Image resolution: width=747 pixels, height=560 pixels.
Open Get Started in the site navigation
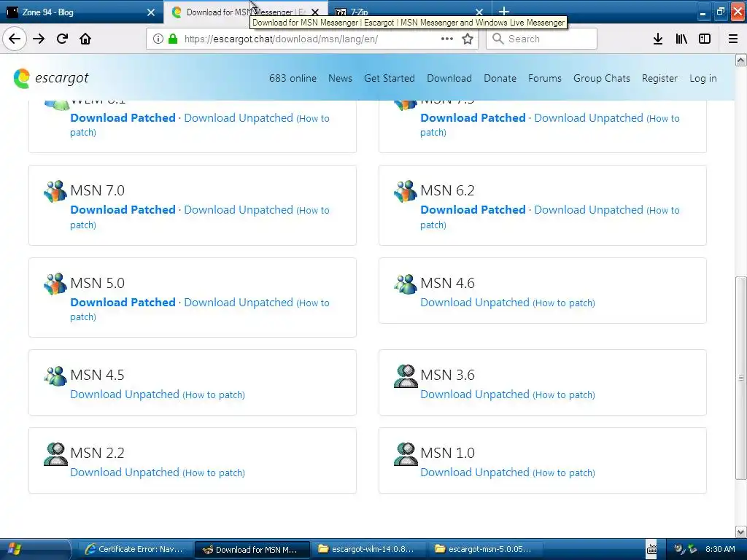point(390,78)
